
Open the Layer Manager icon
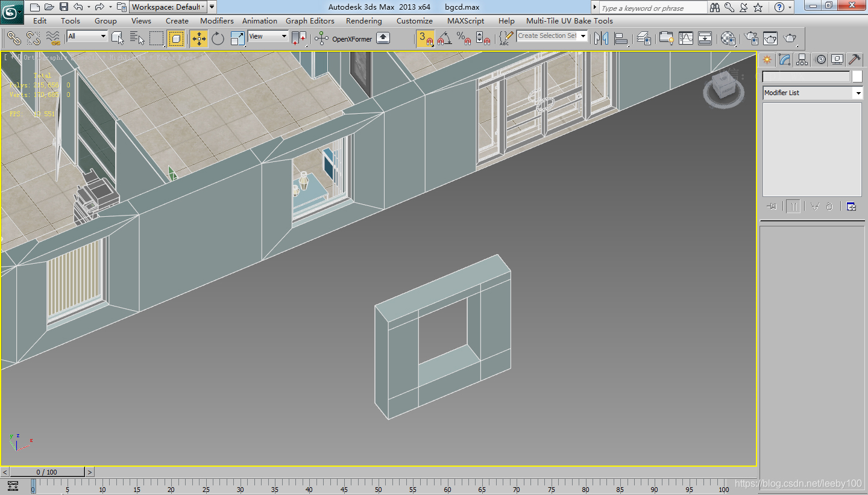(644, 39)
